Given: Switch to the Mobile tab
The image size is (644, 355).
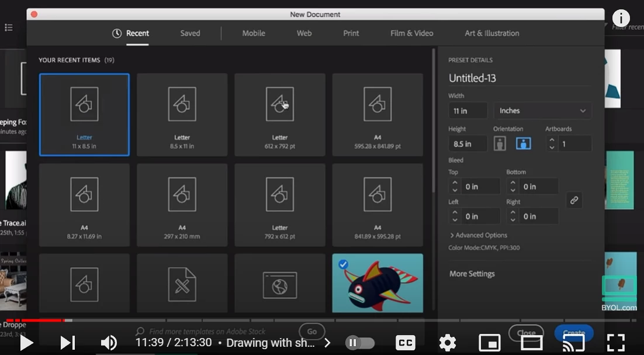Looking at the screenshot, I should [254, 33].
